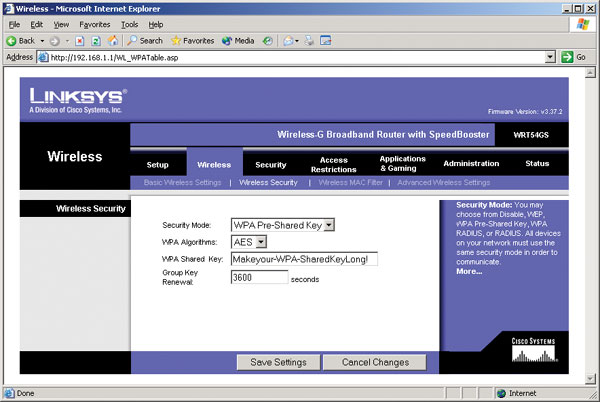Click the WPA Shared Key text field
This screenshot has width=600, height=402.
(x=305, y=259)
